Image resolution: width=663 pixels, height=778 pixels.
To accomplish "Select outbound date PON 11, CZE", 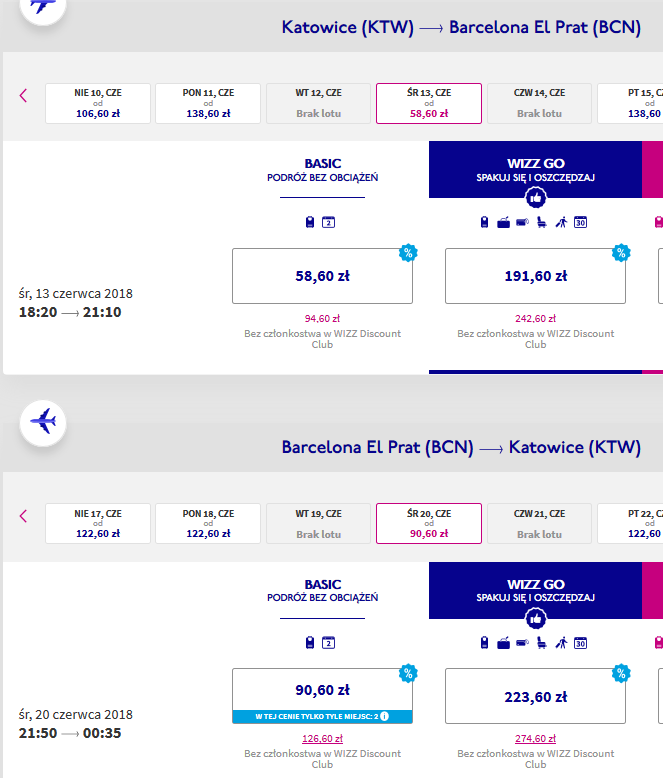I will point(208,103).
